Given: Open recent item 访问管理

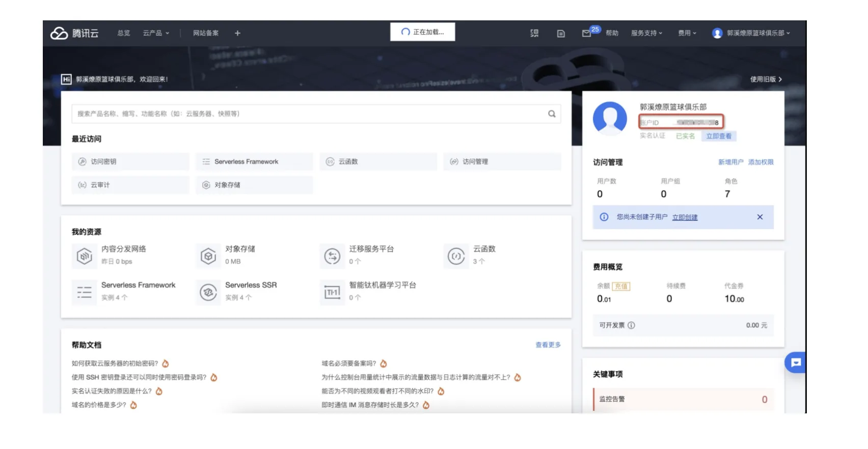Looking at the screenshot, I should [x=502, y=161].
